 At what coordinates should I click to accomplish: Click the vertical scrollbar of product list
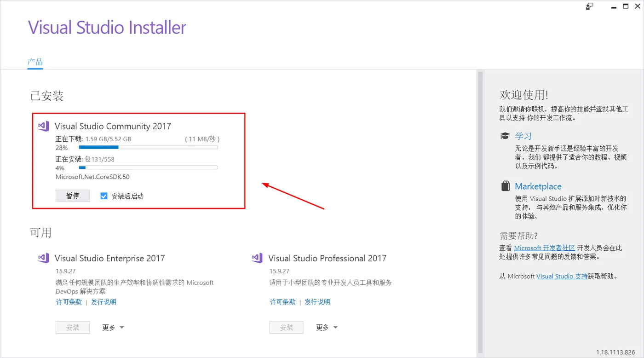pos(480,211)
